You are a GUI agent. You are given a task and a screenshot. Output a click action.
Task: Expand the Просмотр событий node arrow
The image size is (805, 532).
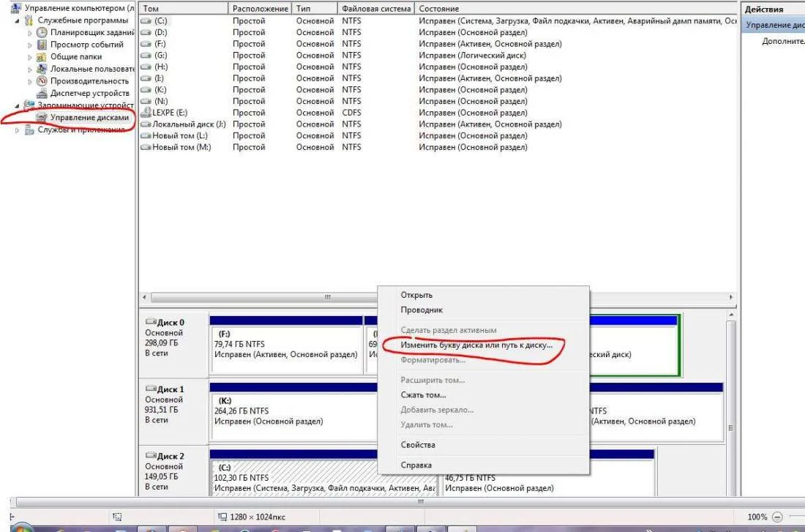(x=30, y=45)
